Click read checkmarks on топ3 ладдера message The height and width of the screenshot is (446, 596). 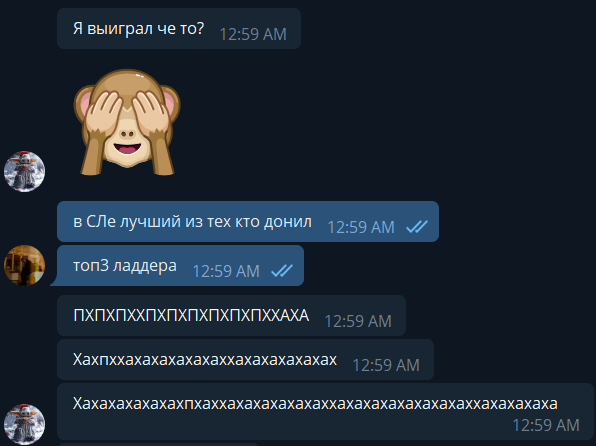tap(282, 271)
